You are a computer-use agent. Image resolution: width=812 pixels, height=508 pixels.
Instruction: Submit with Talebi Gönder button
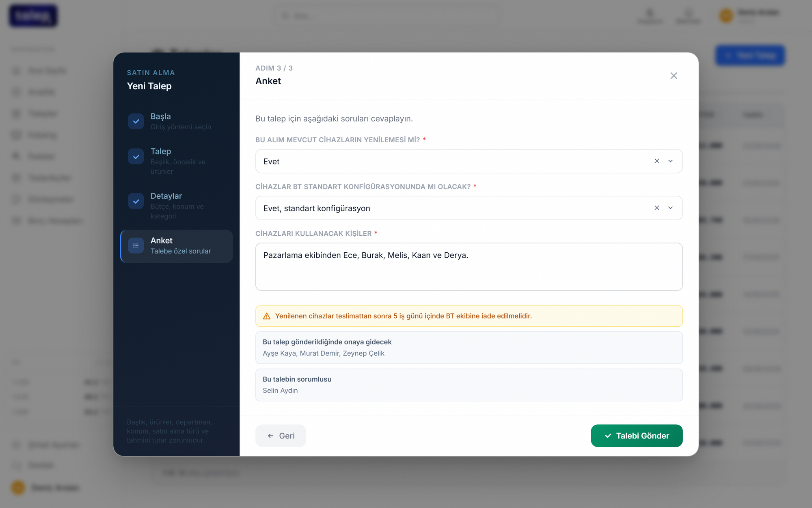click(637, 436)
